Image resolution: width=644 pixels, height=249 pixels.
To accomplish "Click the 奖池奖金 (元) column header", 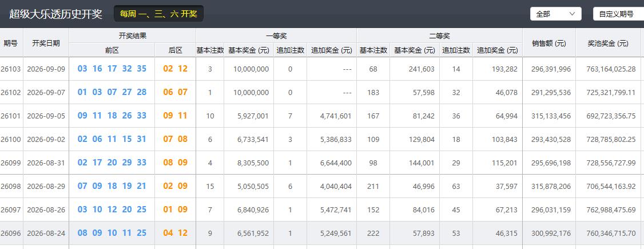I will 609,43.
